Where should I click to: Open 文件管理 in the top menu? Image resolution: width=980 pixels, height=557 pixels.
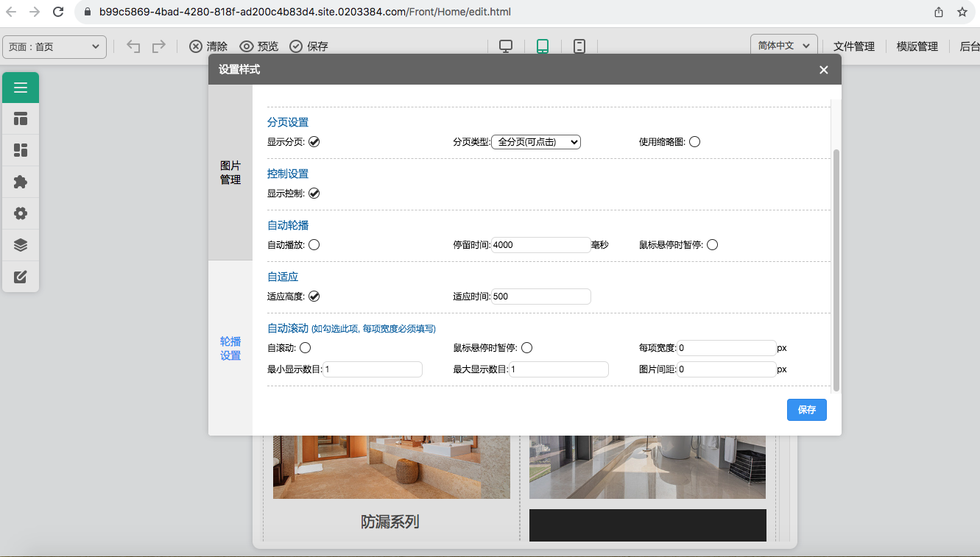(854, 46)
